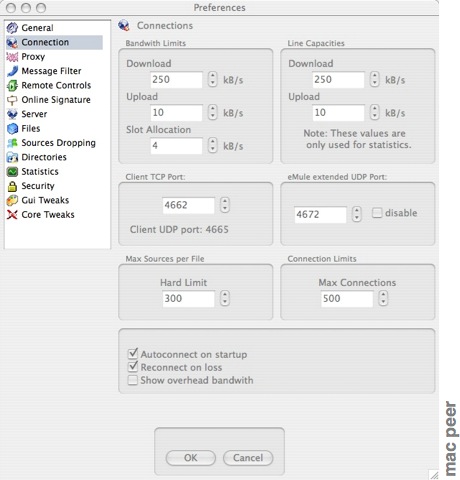Click the Max Connections stepper arrows
Screen dimensions: 460x480
tap(383, 298)
